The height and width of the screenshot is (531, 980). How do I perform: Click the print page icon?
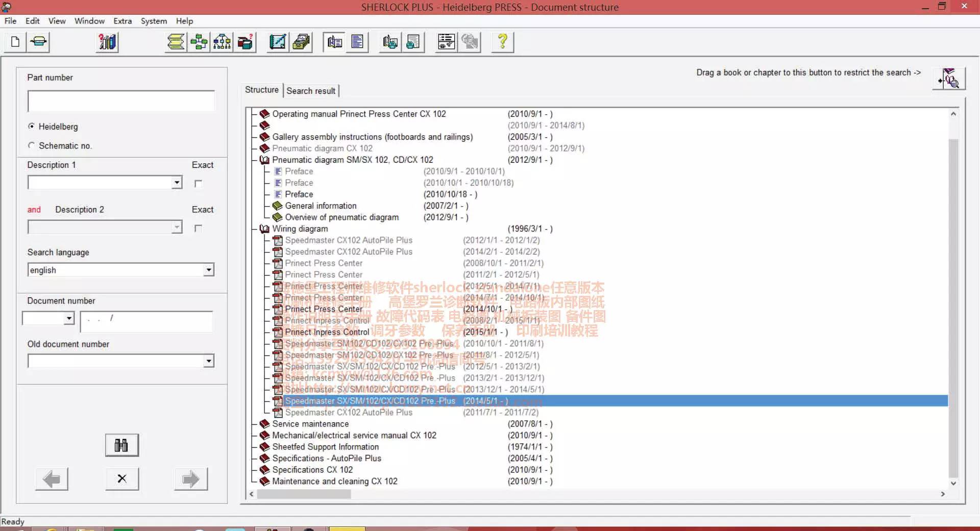(413, 42)
